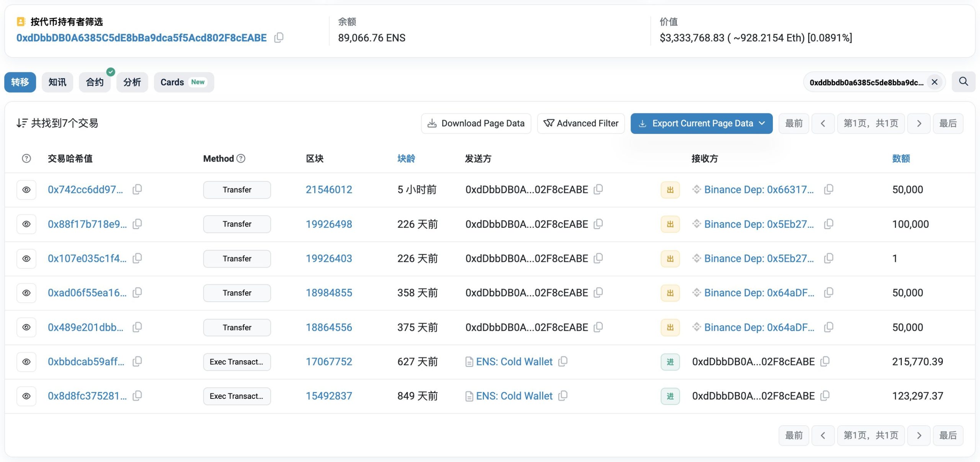The height and width of the screenshot is (462, 980).
Task: Copy Binance Dep: 0x66317 receiver address
Action: pyautogui.click(x=828, y=189)
